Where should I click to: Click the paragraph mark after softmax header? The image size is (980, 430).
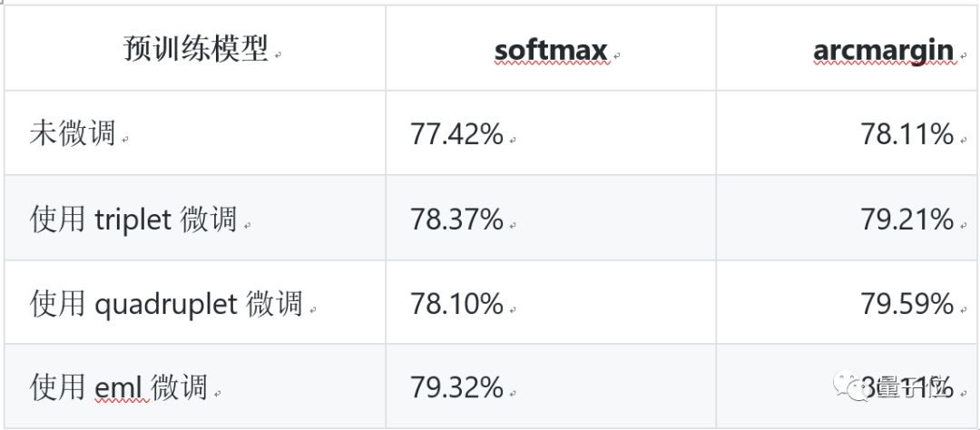(x=616, y=56)
